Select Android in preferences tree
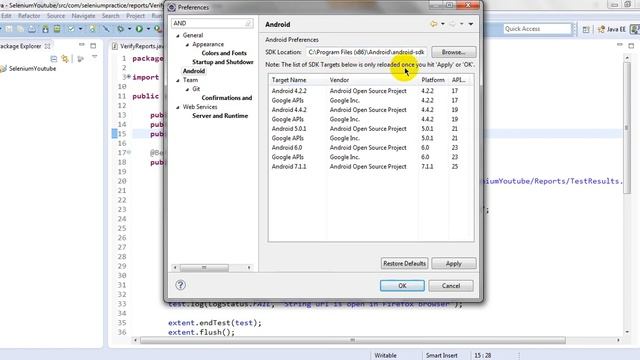The image size is (640, 360). 194,71
